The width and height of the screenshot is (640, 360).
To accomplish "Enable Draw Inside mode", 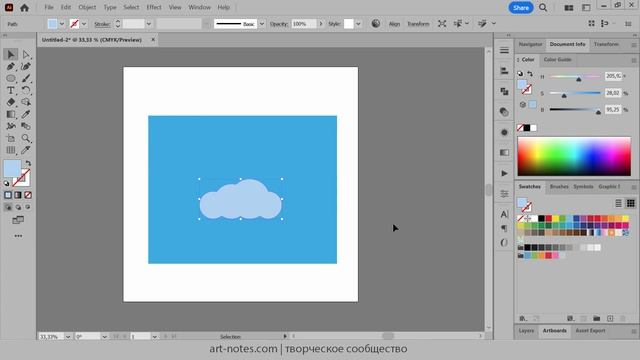I will click(x=28, y=207).
